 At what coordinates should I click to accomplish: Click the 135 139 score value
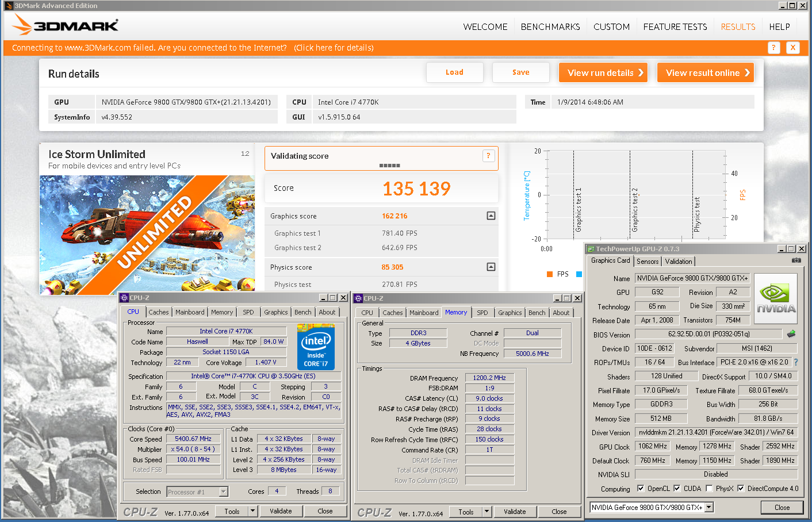click(417, 189)
